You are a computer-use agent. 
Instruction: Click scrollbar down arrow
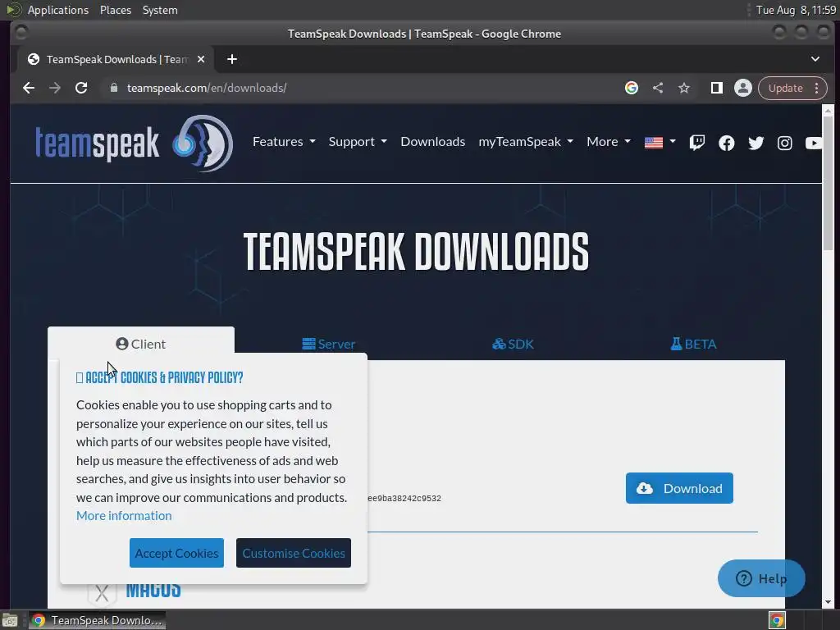pos(828,601)
